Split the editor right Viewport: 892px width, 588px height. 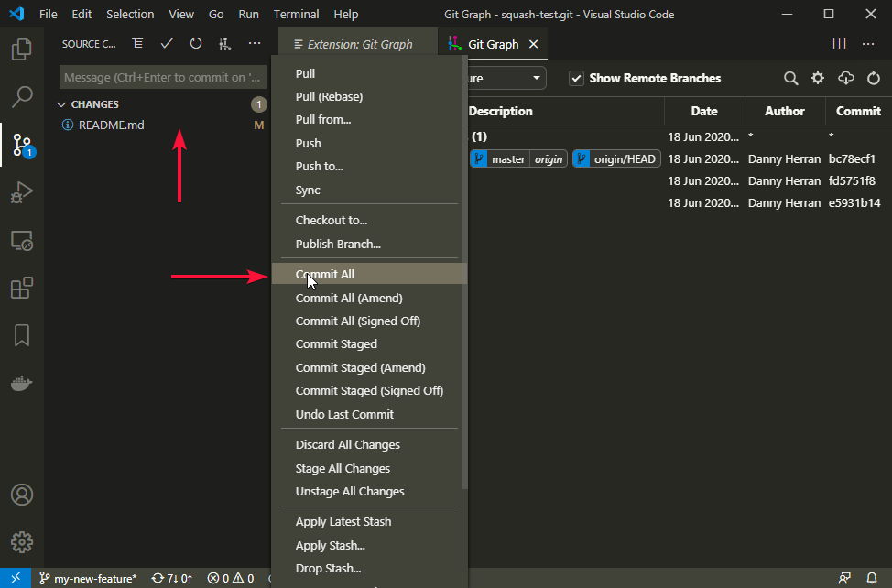pyautogui.click(x=839, y=44)
